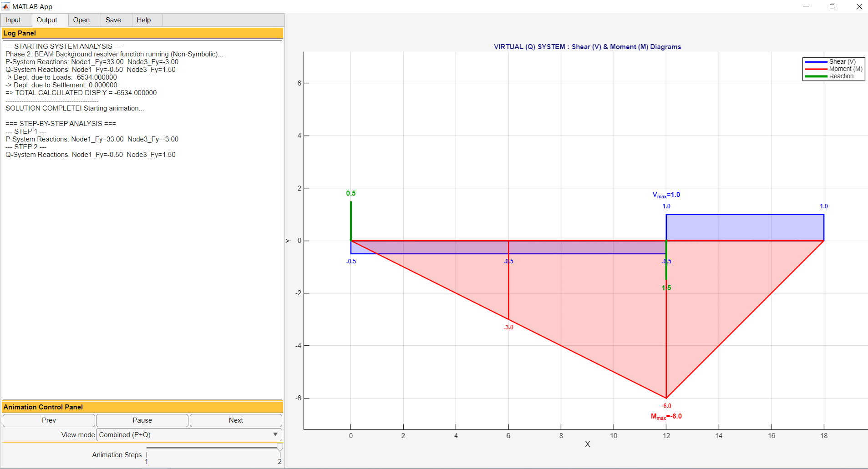Minimize the MATLAB App window
868x469 pixels.
click(806, 6)
